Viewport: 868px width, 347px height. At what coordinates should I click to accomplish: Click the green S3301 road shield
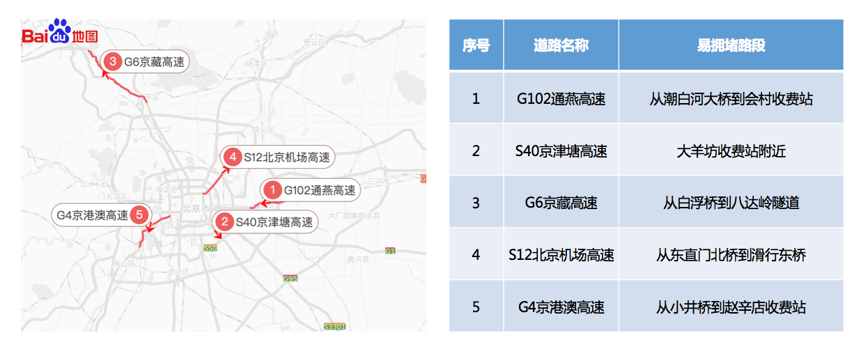[x=335, y=326]
